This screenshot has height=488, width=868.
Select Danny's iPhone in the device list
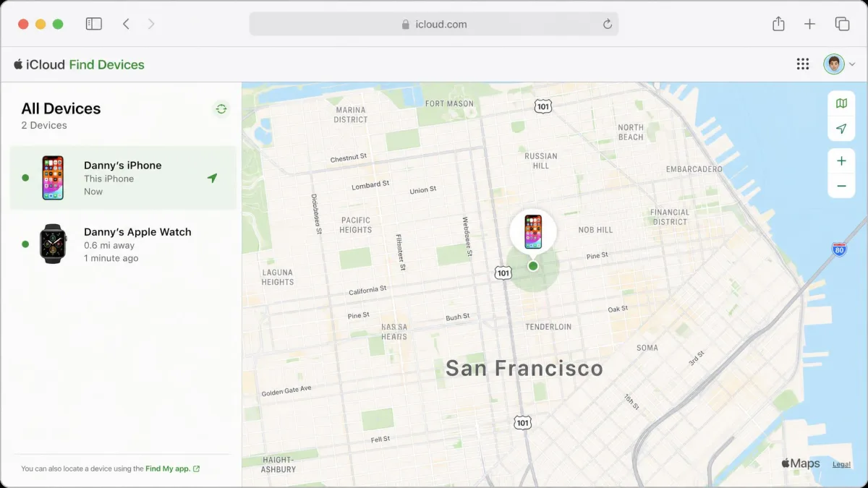123,178
